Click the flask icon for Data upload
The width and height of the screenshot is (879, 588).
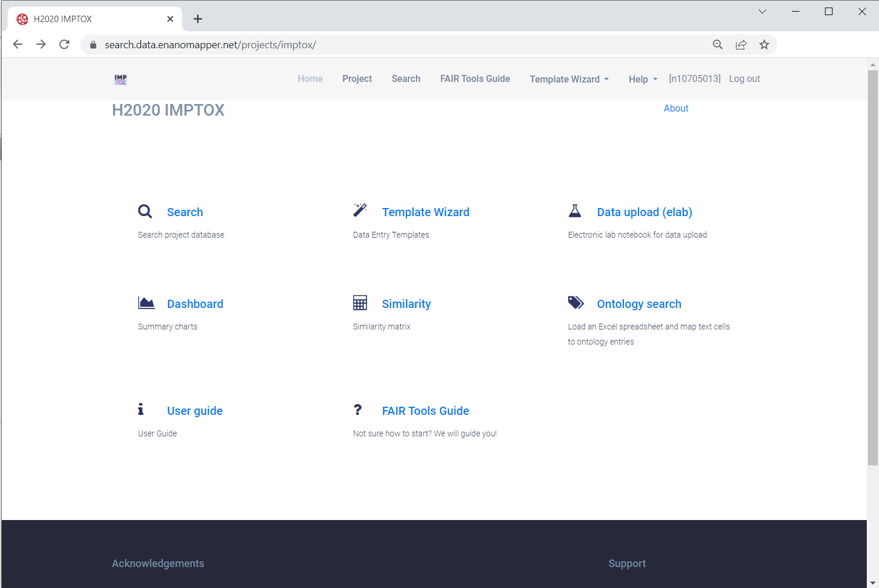point(575,211)
